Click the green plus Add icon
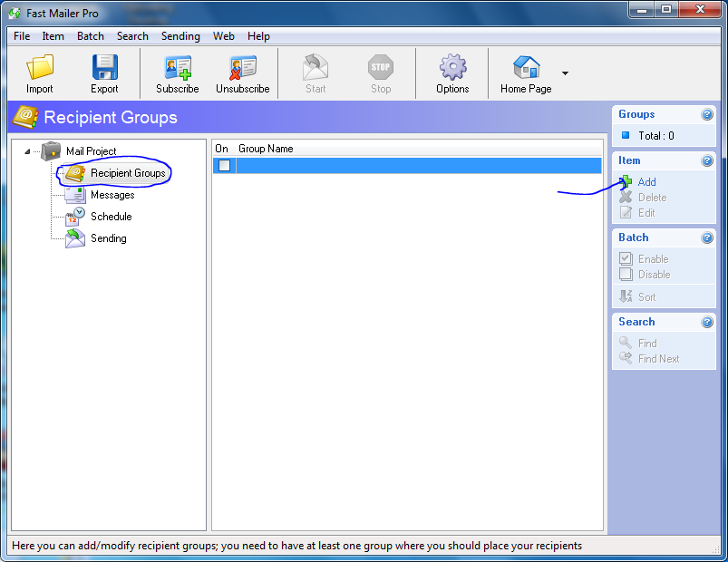Image resolution: width=728 pixels, height=562 pixels. tap(626, 182)
